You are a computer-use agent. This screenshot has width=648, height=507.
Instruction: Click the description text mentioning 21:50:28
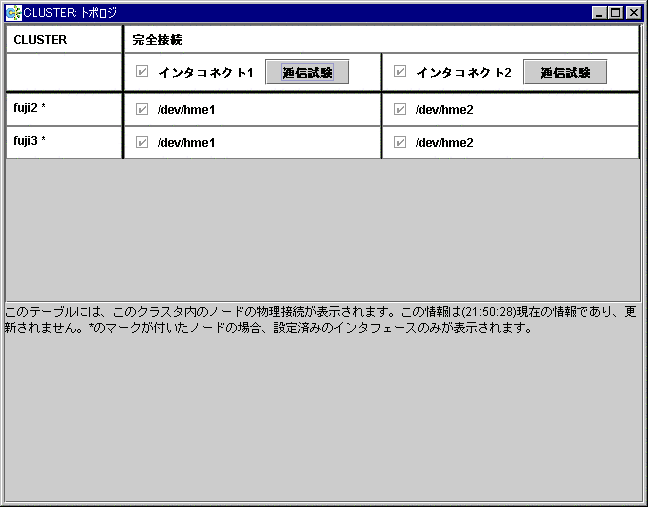321,319
